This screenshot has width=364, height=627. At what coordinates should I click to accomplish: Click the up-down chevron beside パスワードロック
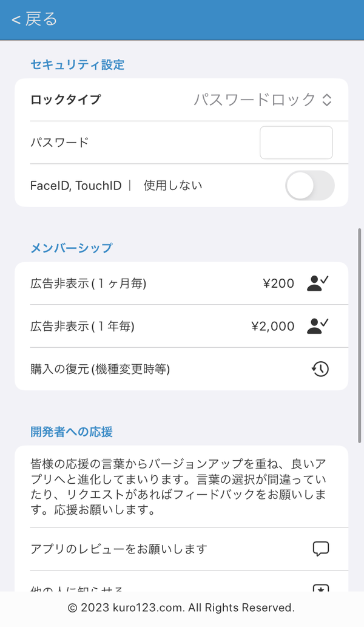coord(327,100)
